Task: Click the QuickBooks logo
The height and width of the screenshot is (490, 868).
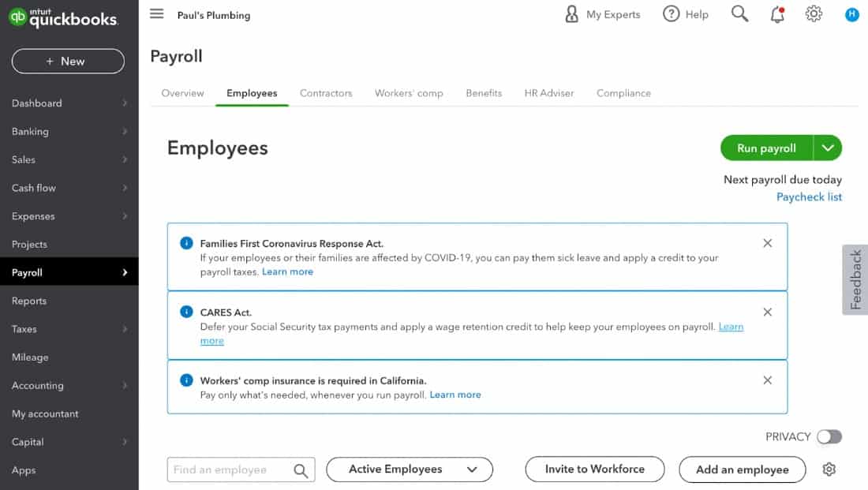Action: [63, 17]
